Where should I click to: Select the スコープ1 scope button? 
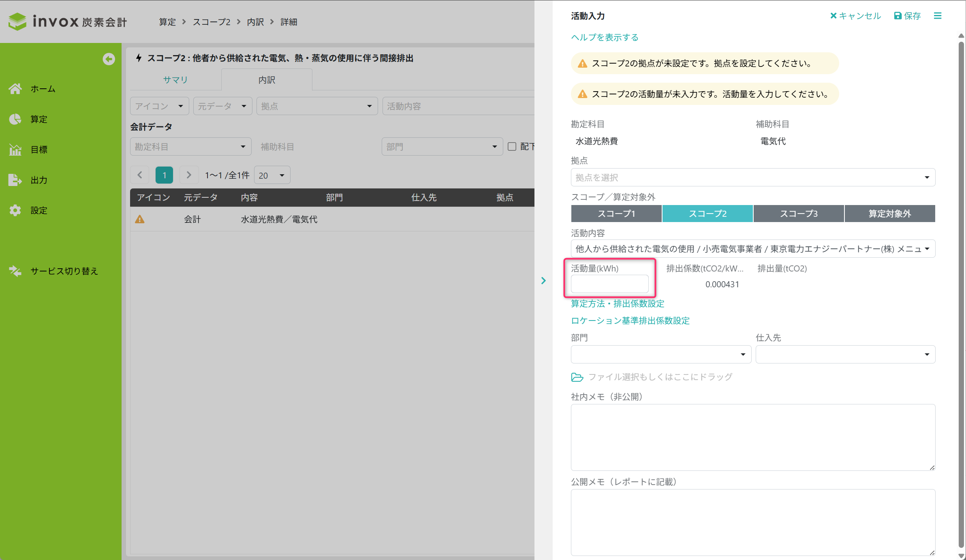pos(616,214)
